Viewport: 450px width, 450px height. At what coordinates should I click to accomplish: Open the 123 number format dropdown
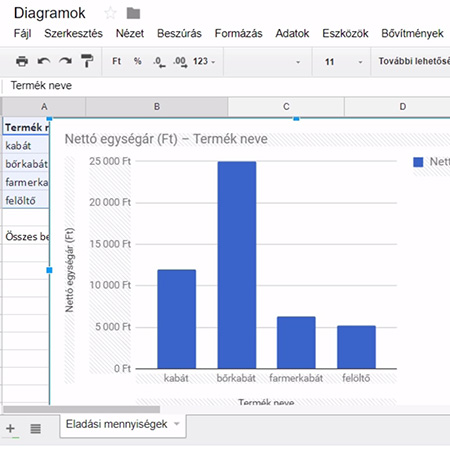click(x=204, y=61)
